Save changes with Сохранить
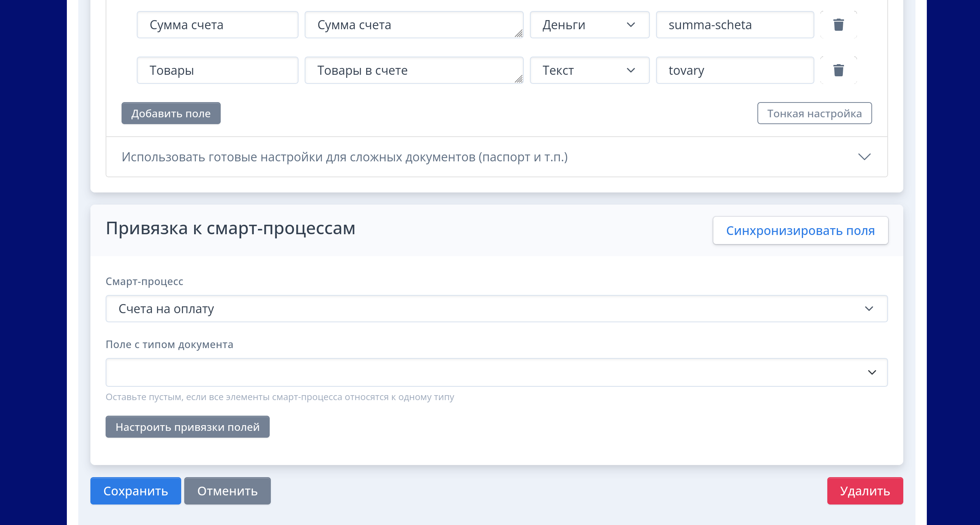Viewport: 980px width, 525px height. (136, 491)
